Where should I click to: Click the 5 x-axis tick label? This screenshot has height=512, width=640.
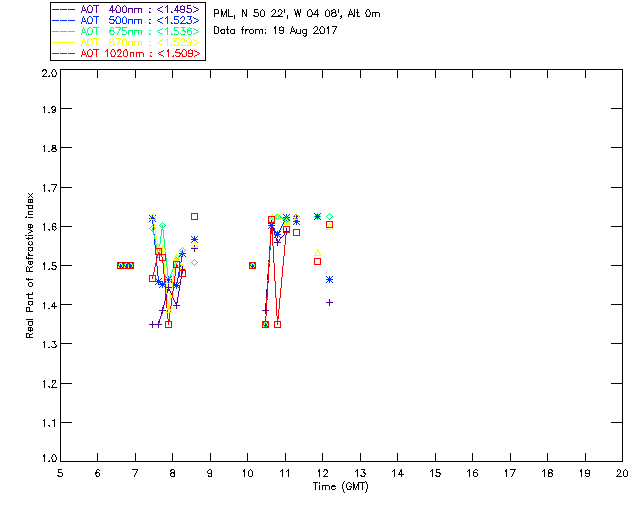pos(60,473)
